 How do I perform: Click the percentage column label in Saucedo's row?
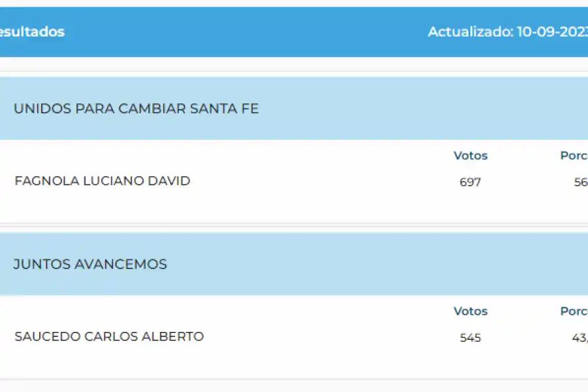[574, 311]
